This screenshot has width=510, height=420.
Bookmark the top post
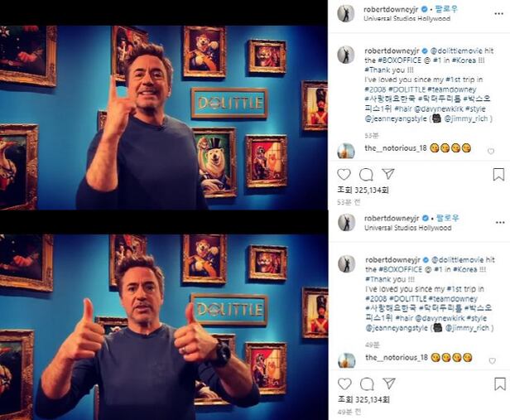tap(498, 175)
